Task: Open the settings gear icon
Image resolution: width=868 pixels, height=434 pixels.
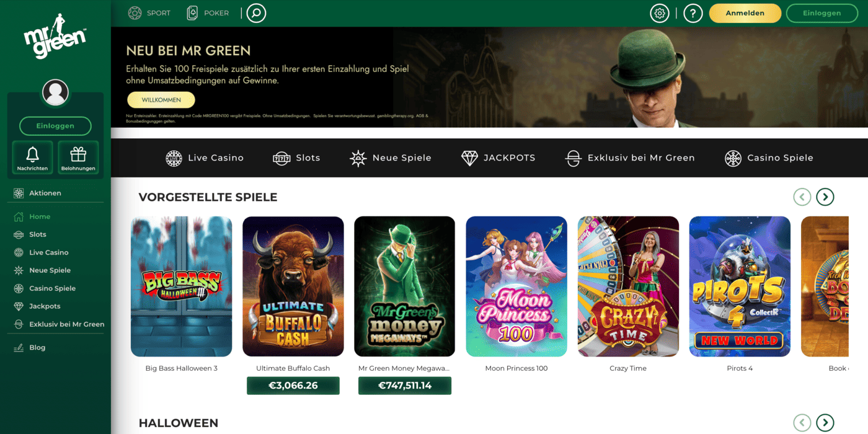Action: [x=660, y=13]
